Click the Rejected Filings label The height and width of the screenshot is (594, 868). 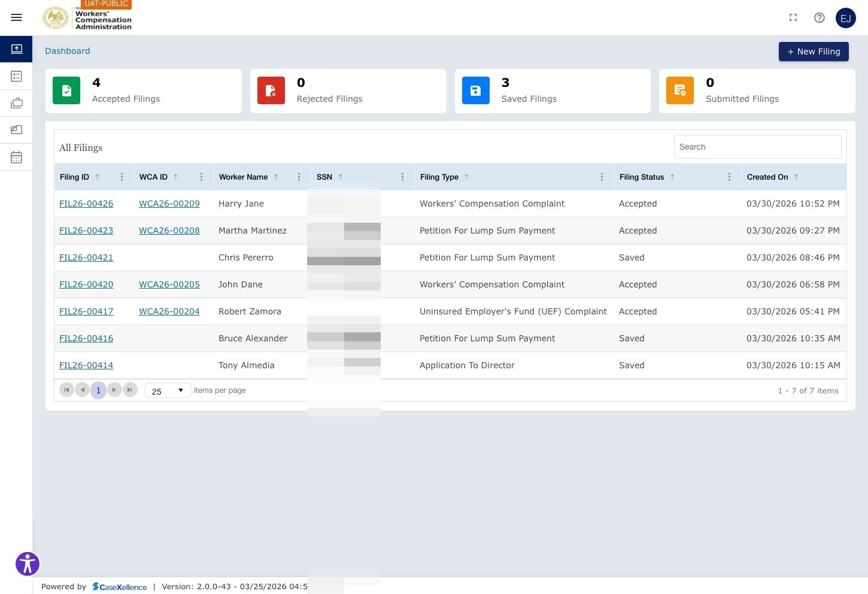pyautogui.click(x=330, y=99)
